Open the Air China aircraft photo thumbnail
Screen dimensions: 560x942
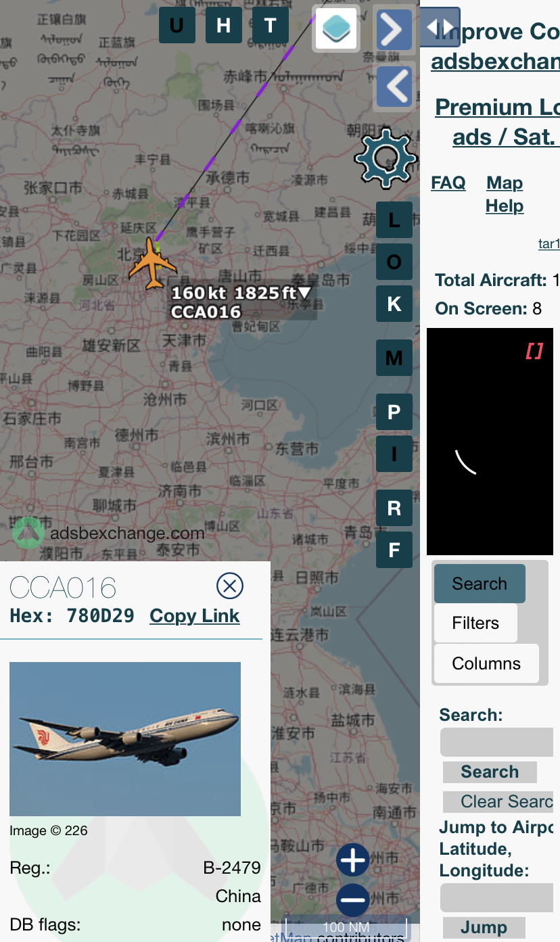click(x=125, y=739)
